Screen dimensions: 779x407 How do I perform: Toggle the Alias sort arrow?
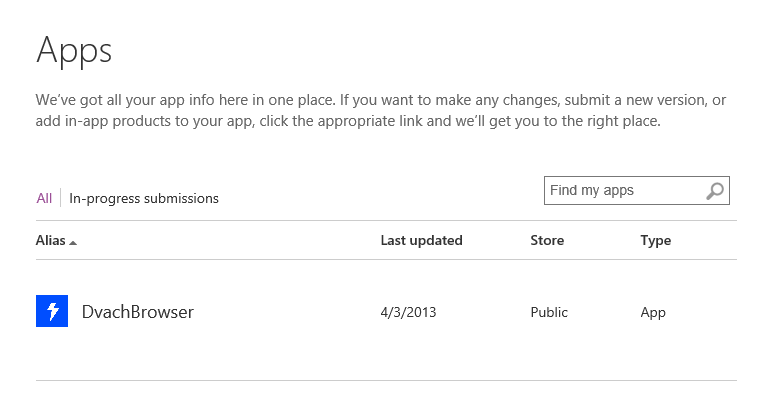click(73, 243)
